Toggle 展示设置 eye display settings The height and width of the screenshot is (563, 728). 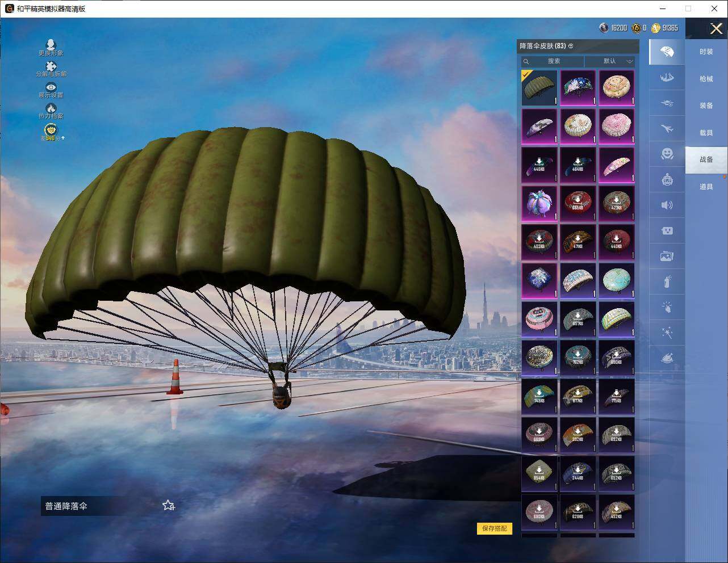click(51, 88)
